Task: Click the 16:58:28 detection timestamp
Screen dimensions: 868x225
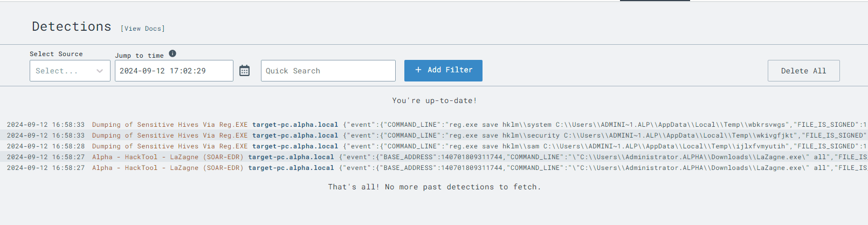Action: (x=46, y=146)
